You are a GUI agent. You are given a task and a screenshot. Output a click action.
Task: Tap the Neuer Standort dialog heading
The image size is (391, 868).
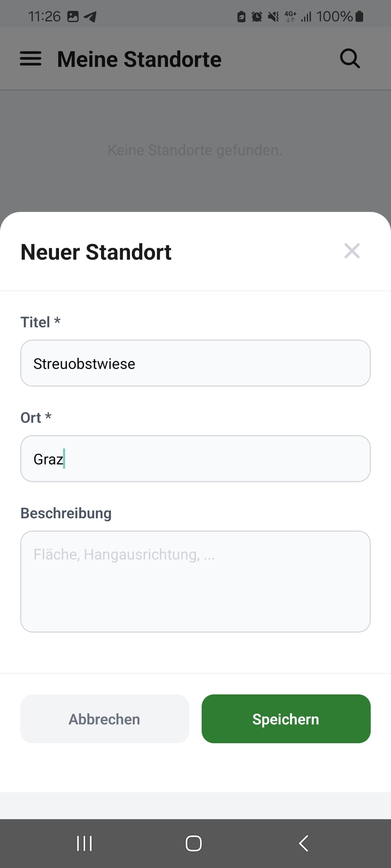tap(96, 252)
